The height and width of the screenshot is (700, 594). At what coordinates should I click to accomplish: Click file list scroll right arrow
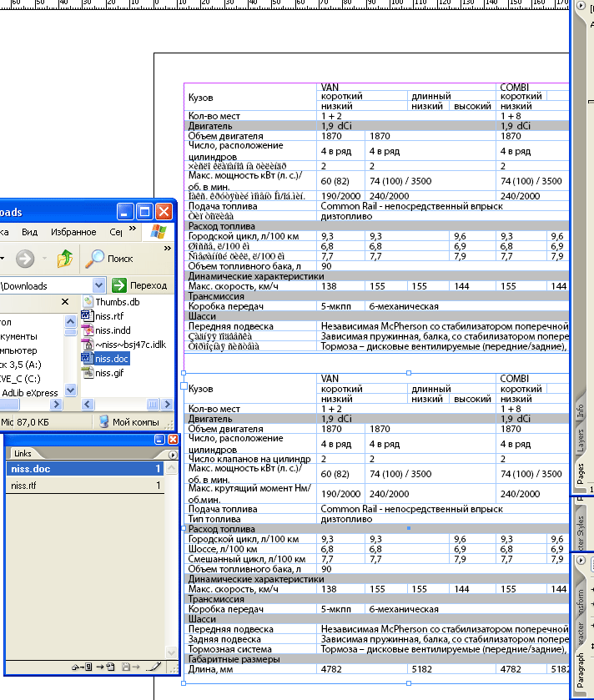pyautogui.click(x=167, y=405)
